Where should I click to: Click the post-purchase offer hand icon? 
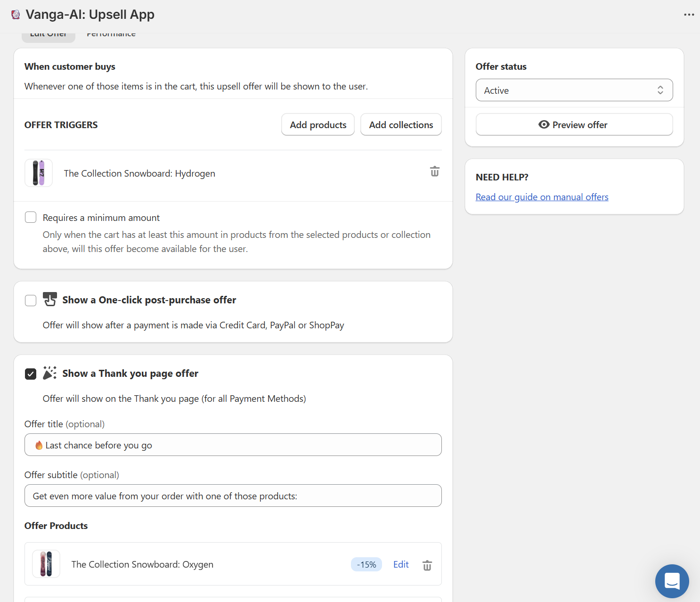[x=50, y=299]
